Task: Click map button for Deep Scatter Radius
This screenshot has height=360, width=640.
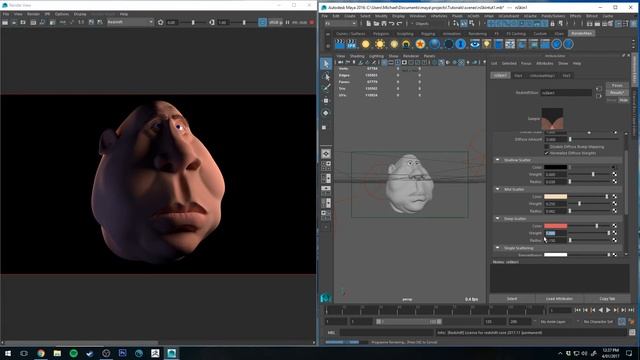Action: coord(614,240)
